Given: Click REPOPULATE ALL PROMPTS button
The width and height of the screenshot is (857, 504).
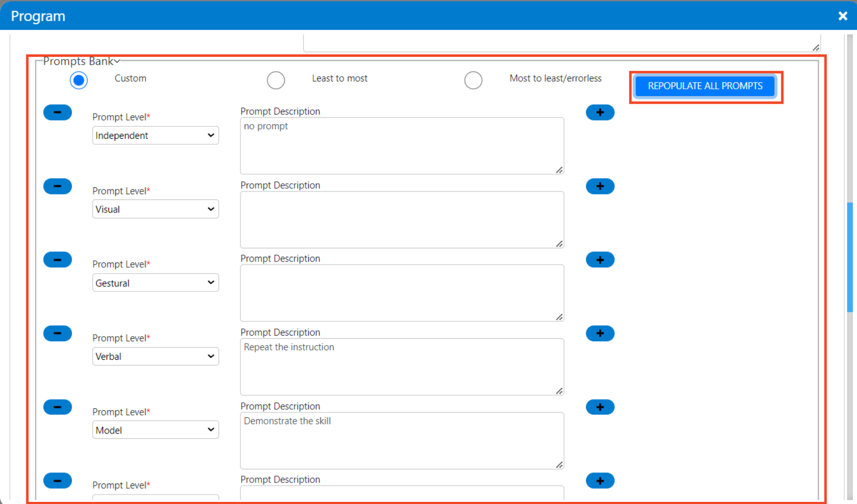Looking at the screenshot, I should click(x=705, y=86).
